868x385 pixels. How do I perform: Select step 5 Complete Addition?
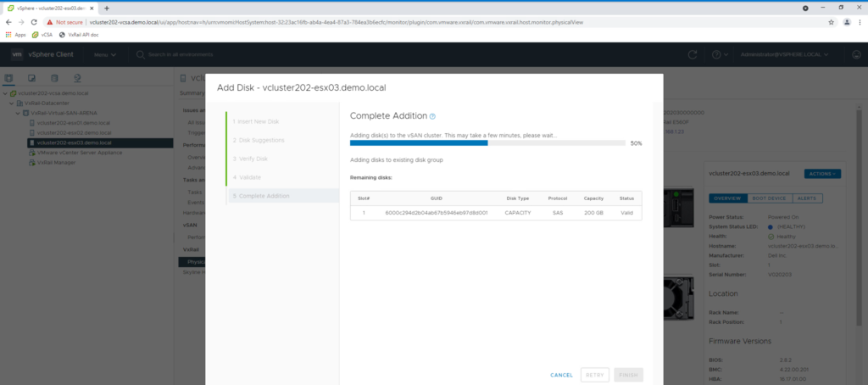(x=282, y=196)
